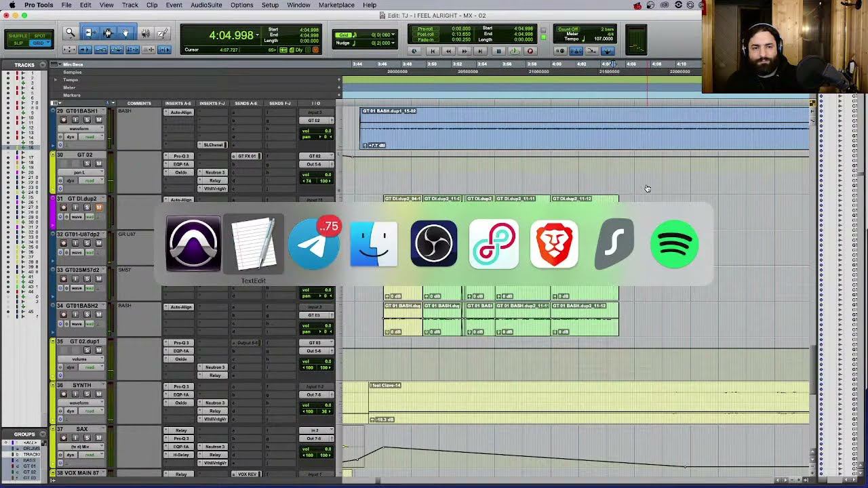This screenshot has height=488, width=868.
Task: Click the Fast Forward transport button
Action: point(465,51)
